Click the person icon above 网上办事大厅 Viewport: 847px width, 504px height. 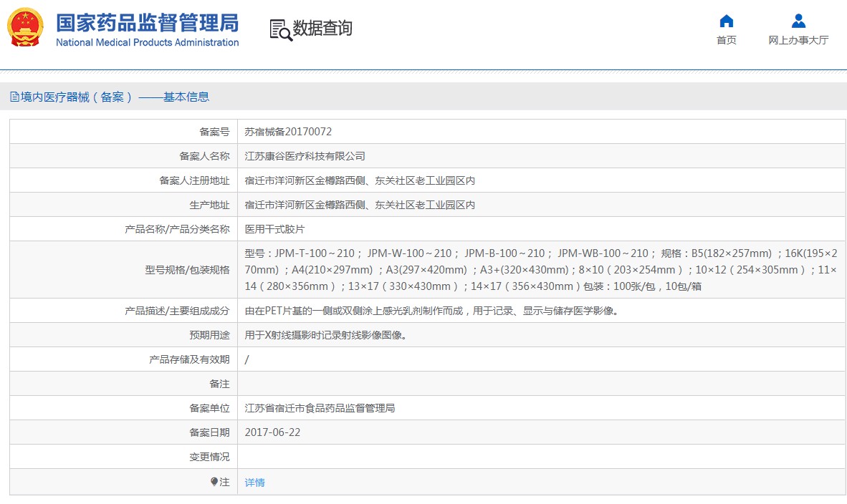(x=798, y=21)
